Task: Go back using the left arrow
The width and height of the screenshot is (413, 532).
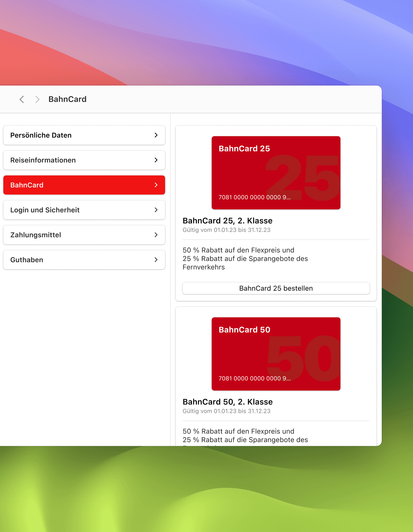Action: [x=22, y=99]
